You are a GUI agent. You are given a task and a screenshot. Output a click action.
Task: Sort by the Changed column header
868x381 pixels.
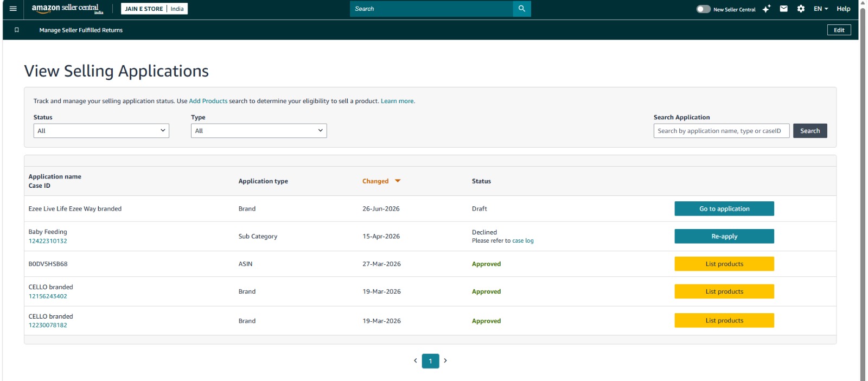(375, 181)
